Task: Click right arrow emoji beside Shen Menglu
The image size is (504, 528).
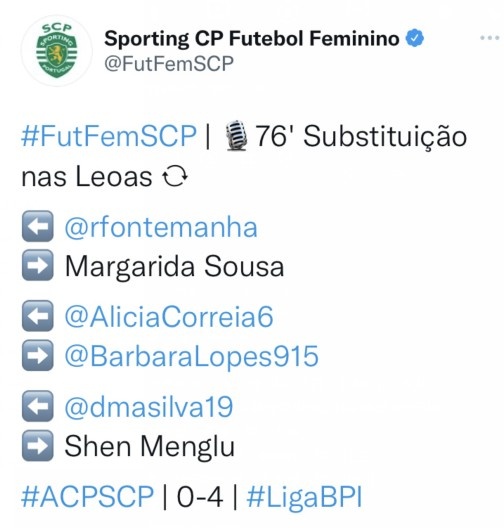Action: pyautogui.click(x=37, y=445)
